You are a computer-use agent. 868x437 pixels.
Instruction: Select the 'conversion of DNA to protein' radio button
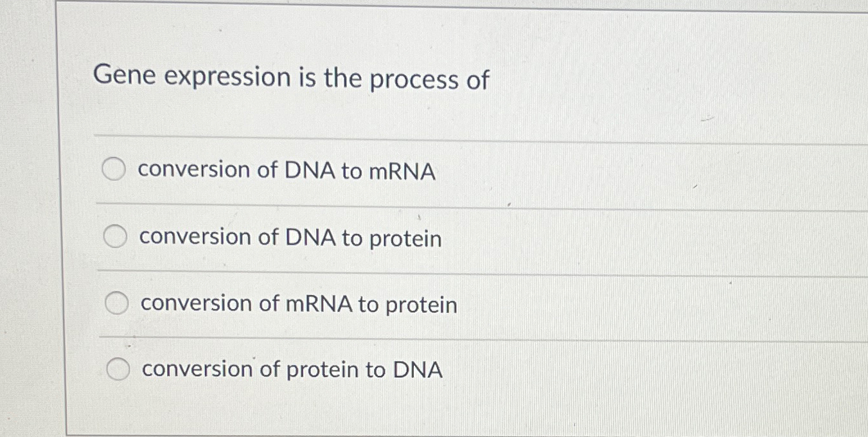pyautogui.click(x=116, y=237)
